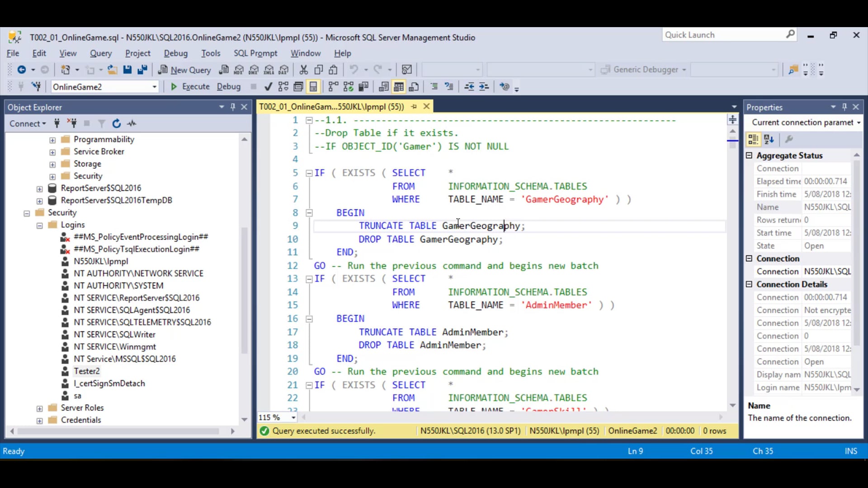The height and width of the screenshot is (488, 868).
Task: Click the Cut scissors icon
Action: coord(303,70)
